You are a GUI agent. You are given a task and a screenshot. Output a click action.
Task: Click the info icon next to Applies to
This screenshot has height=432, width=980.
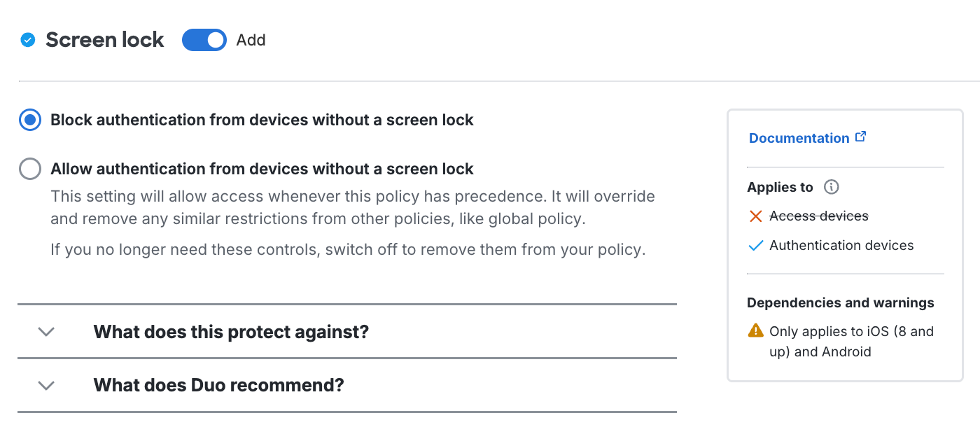pos(830,187)
